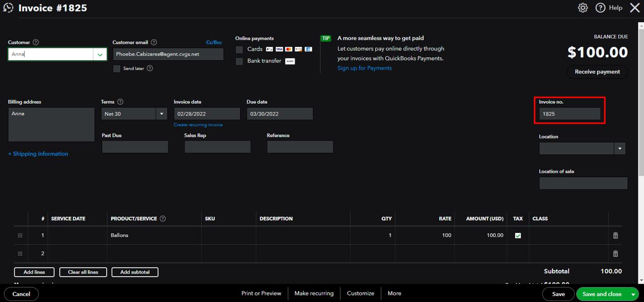Click the Receive payment button
Image resolution: width=644 pixels, height=302 pixels.
(597, 72)
